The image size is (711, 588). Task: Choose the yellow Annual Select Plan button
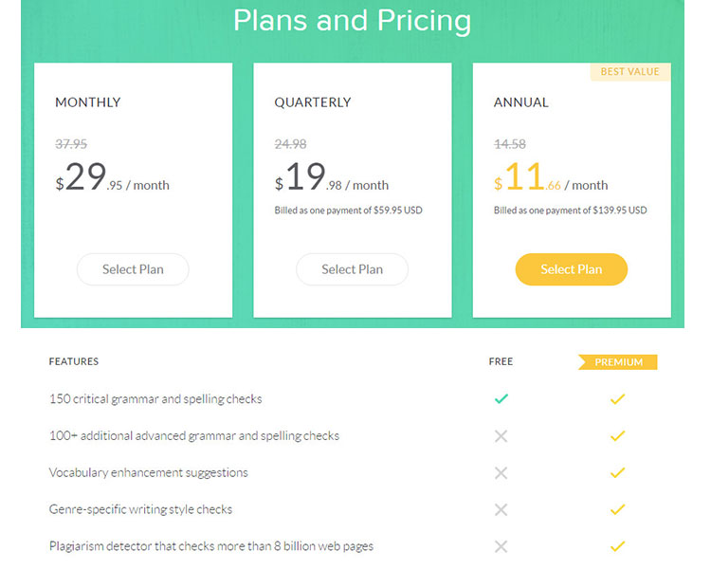(x=571, y=269)
